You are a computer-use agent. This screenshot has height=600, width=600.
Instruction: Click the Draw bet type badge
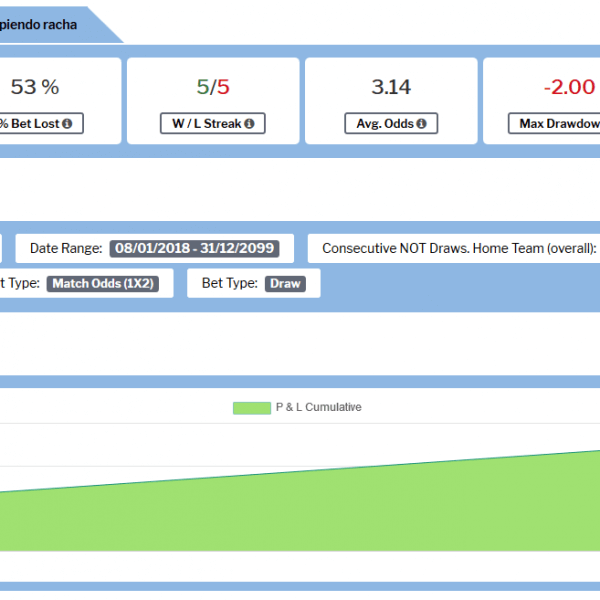tap(285, 284)
